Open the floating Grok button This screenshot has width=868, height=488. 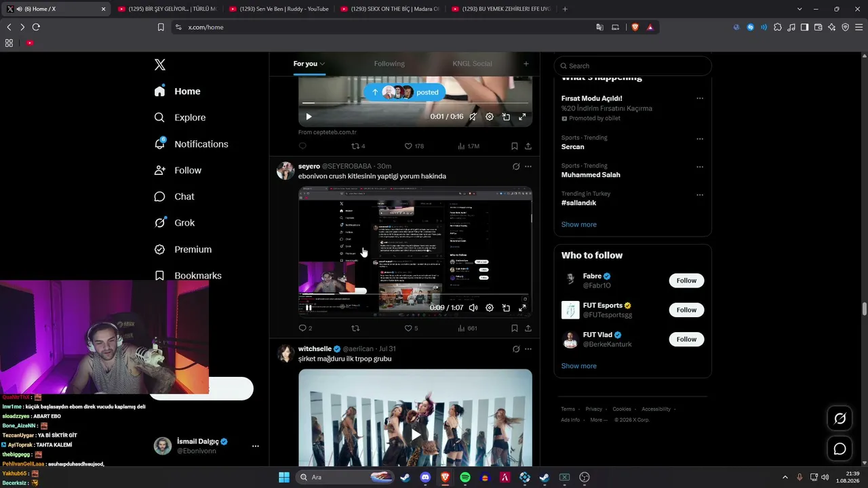point(840,419)
